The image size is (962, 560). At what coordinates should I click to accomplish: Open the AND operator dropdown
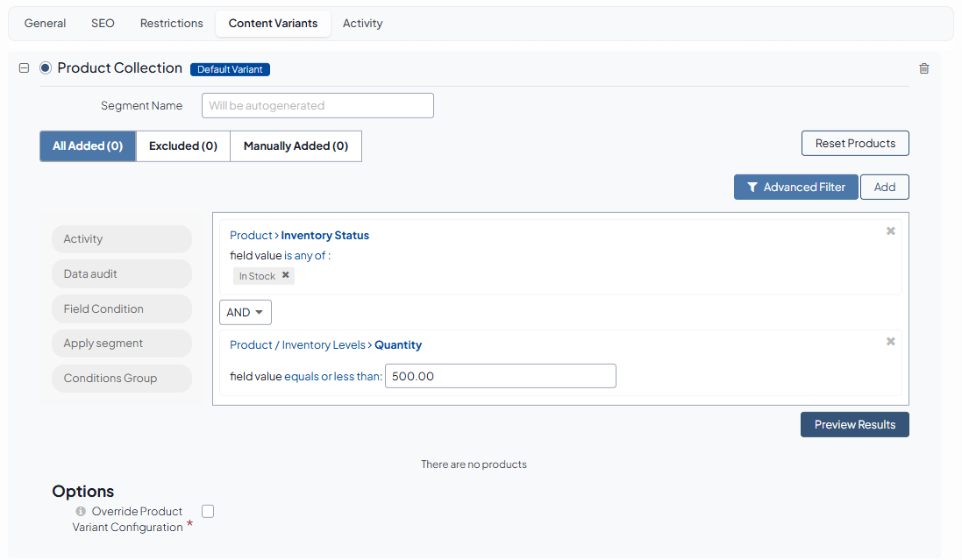[245, 312]
